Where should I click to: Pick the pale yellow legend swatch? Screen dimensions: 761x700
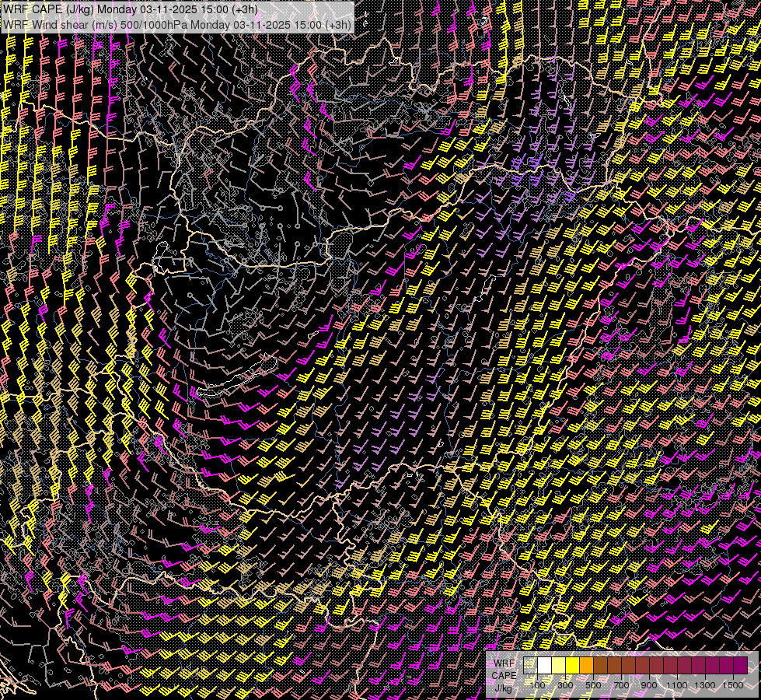point(558,666)
